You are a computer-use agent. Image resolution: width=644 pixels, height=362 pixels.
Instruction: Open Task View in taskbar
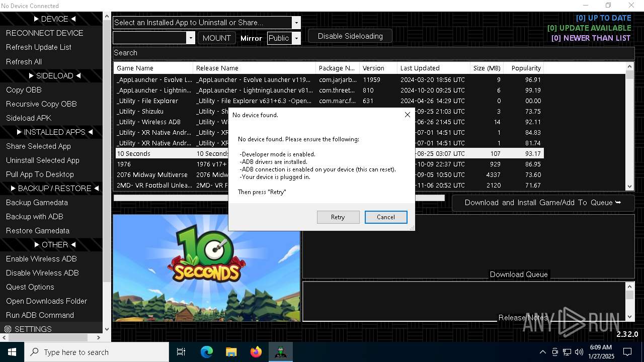pyautogui.click(x=181, y=352)
